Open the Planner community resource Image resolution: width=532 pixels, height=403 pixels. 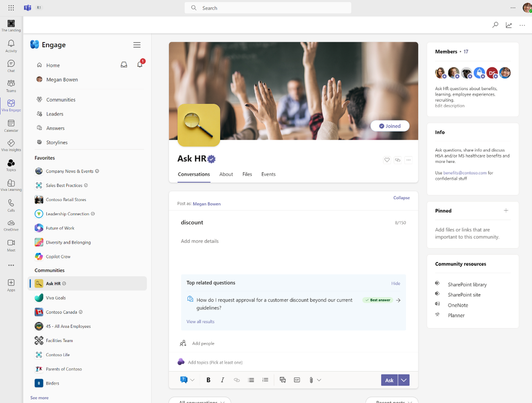click(x=456, y=315)
